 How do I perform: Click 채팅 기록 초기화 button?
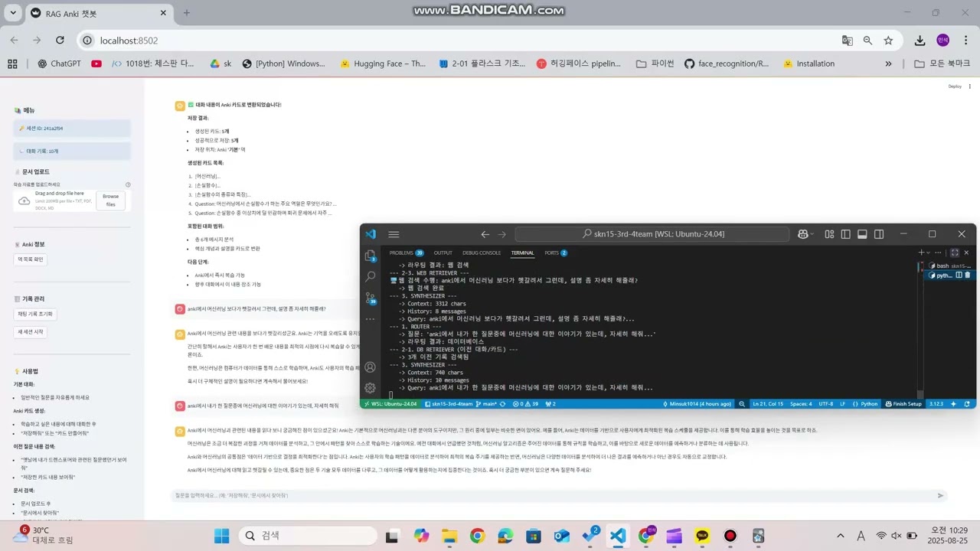tap(35, 315)
